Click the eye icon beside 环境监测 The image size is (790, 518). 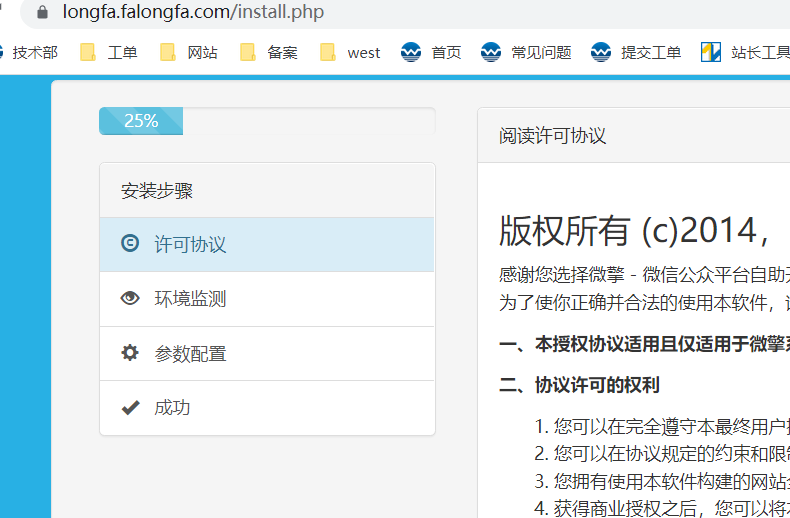tap(129, 298)
